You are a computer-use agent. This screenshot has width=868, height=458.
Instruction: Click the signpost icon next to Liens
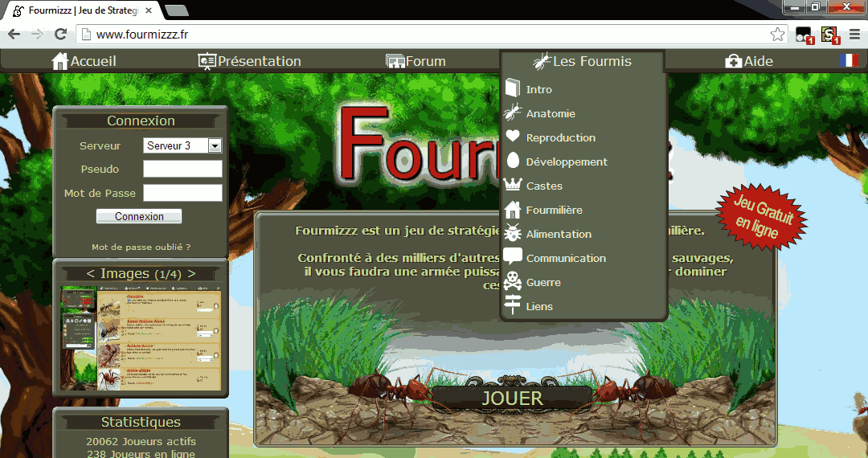click(513, 305)
